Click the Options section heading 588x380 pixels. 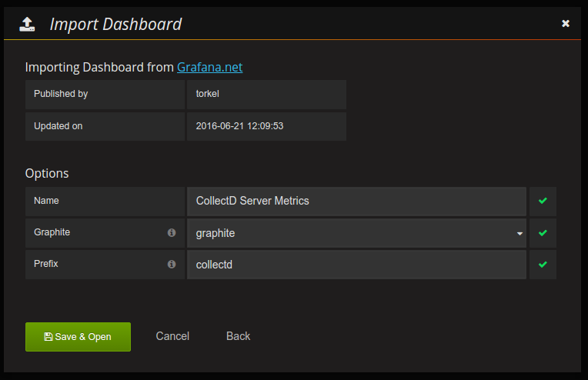pyautogui.click(x=47, y=173)
